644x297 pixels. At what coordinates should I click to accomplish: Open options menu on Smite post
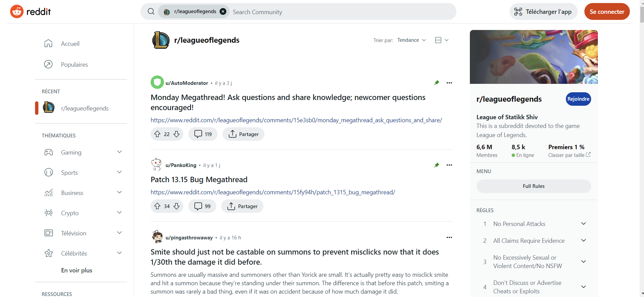[449, 237]
